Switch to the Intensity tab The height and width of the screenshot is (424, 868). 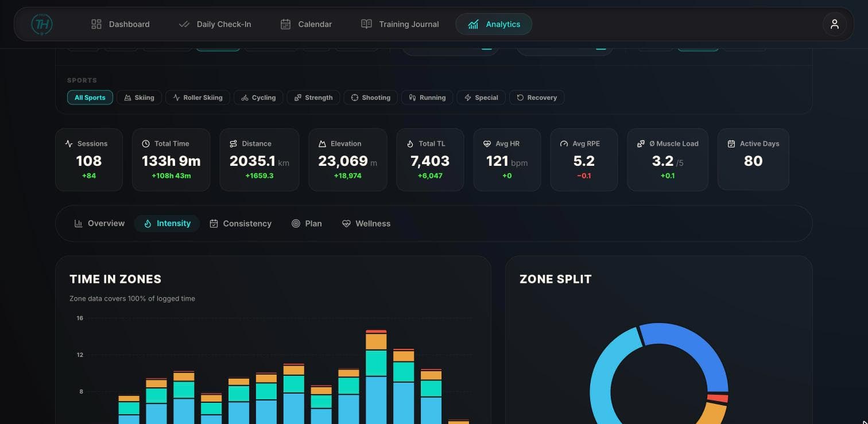[x=167, y=223]
